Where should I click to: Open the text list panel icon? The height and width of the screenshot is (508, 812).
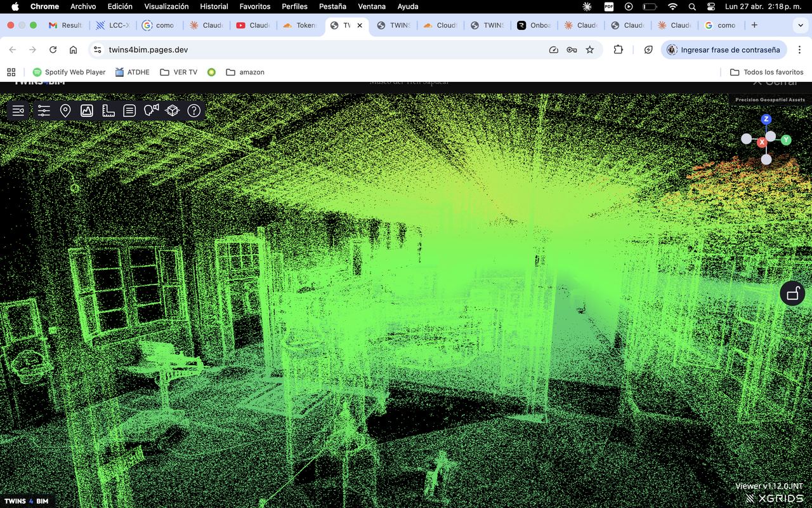pyautogui.click(x=129, y=111)
